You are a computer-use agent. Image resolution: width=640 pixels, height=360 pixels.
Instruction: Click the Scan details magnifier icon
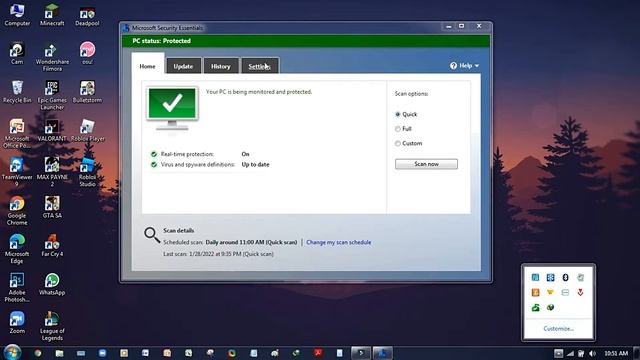pos(152,235)
